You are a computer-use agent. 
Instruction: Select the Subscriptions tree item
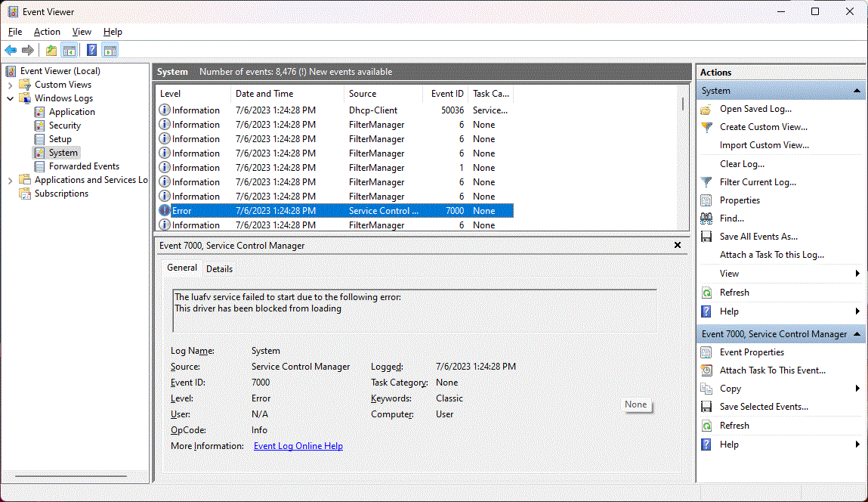[x=61, y=194]
